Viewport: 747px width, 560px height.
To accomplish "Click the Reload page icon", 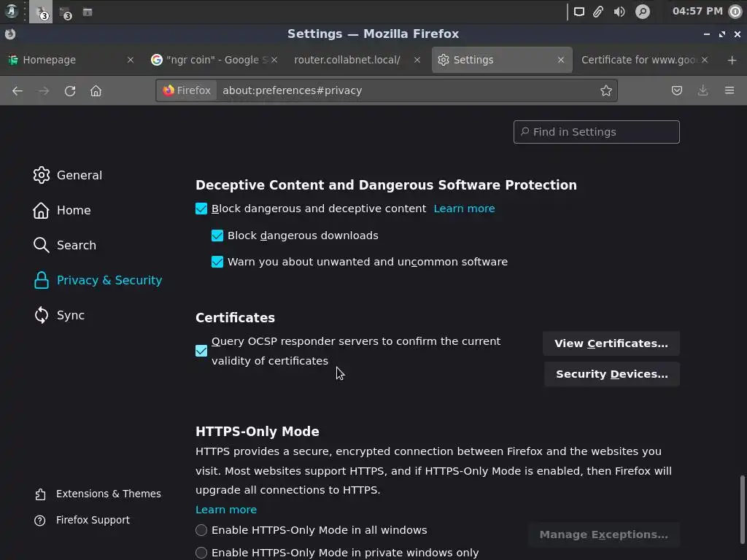I will click(70, 90).
